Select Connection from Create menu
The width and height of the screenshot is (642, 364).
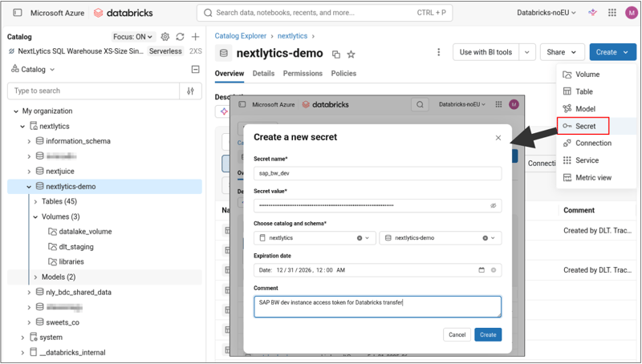pos(596,144)
